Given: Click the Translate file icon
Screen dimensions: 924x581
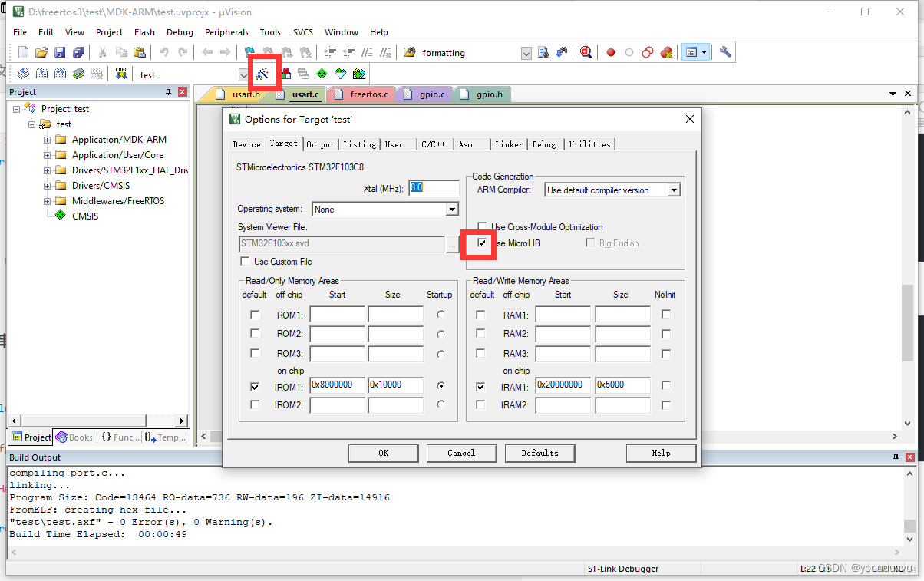Looking at the screenshot, I should tap(23, 74).
